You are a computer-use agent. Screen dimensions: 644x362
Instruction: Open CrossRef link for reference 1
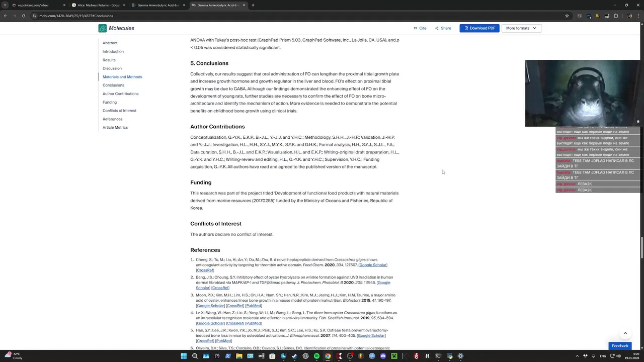click(205, 270)
